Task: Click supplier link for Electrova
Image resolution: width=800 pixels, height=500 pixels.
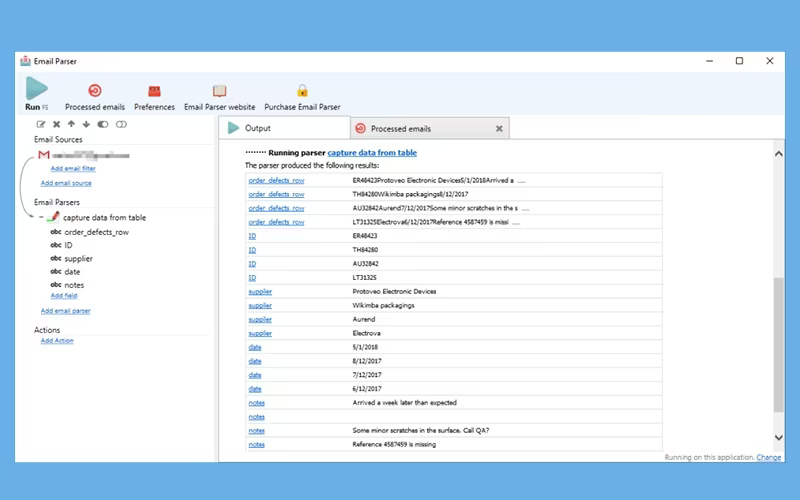Action: [x=260, y=333]
